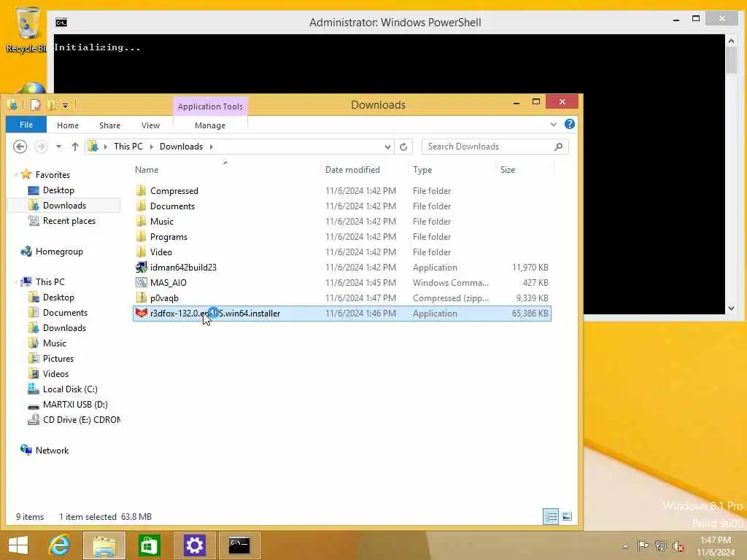Switch to PowerShell window via taskbar

pos(239,545)
